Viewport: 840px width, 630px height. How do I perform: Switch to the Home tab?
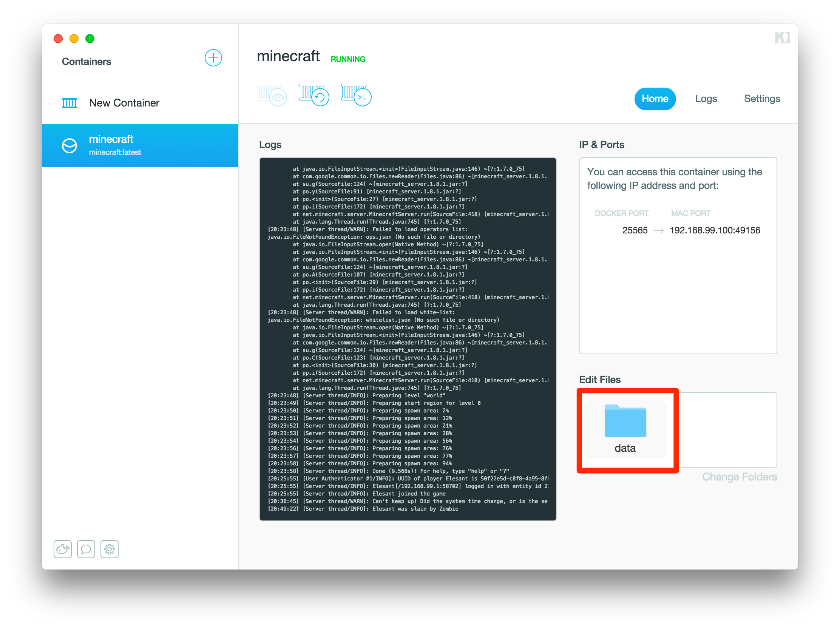pyautogui.click(x=655, y=99)
